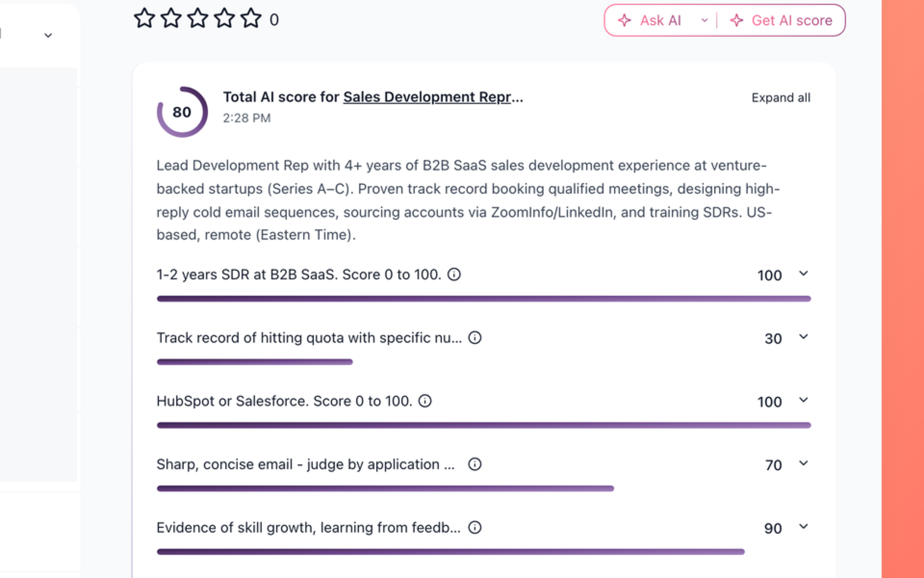Image resolution: width=924 pixels, height=578 pixels.
Task: Rate candidate with the first star
Action: [x=144, y=19]
